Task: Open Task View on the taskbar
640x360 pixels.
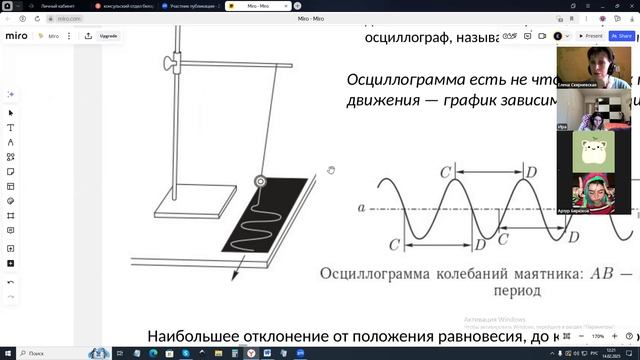Action: pyautogui.click(x=120, y=353)
